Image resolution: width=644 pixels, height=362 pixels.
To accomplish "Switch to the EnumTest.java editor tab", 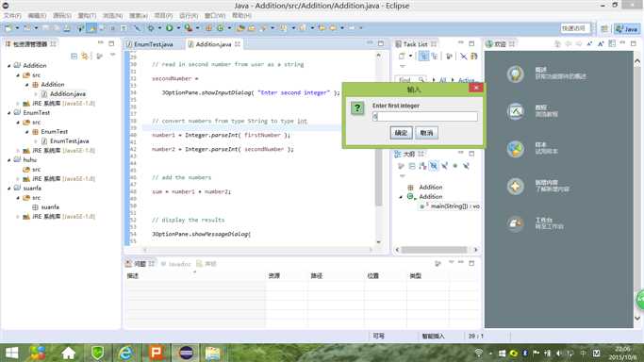I will point(154,44).
